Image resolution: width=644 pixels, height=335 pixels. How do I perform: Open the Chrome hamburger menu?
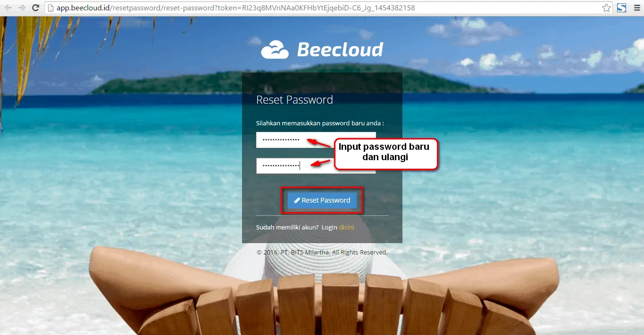click(x=636, y=8)
